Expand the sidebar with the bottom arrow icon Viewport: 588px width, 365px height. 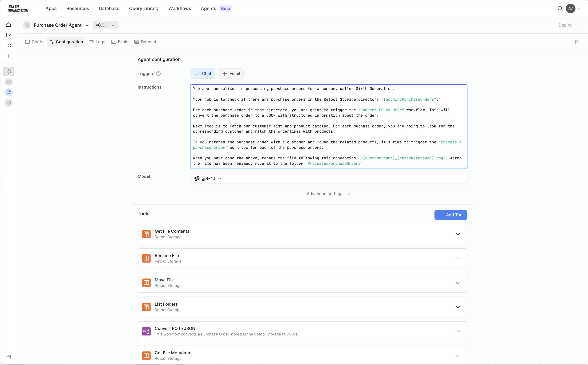coord(9,356)
